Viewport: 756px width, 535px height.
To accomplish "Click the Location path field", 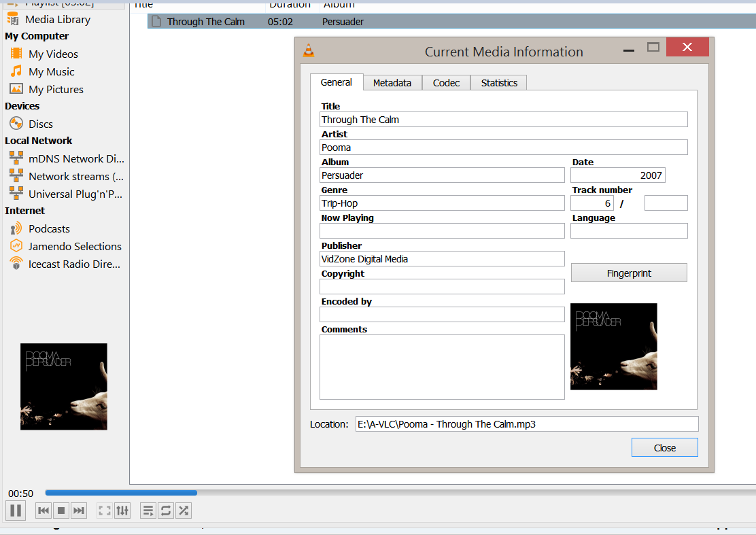I will 527,424.
